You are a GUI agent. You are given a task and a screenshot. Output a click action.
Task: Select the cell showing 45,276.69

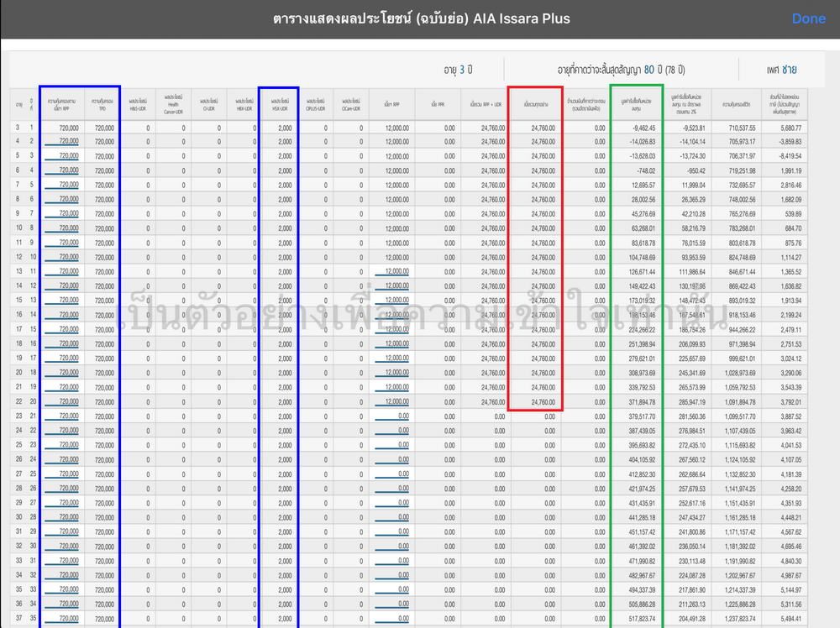tap(643, 213)
